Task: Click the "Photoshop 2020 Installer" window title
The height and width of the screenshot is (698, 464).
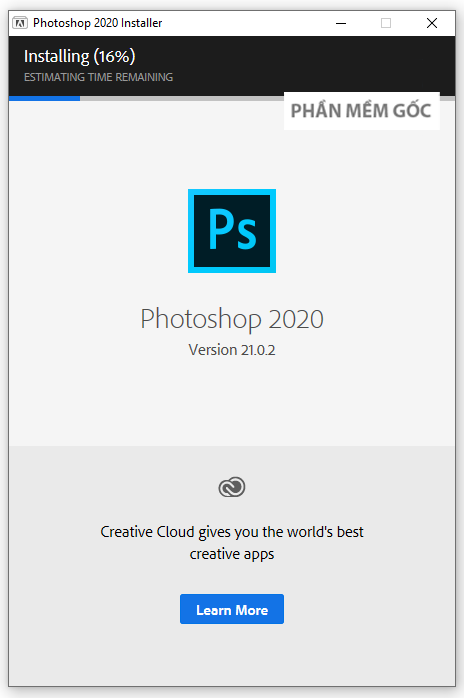Action: point(98,23)
